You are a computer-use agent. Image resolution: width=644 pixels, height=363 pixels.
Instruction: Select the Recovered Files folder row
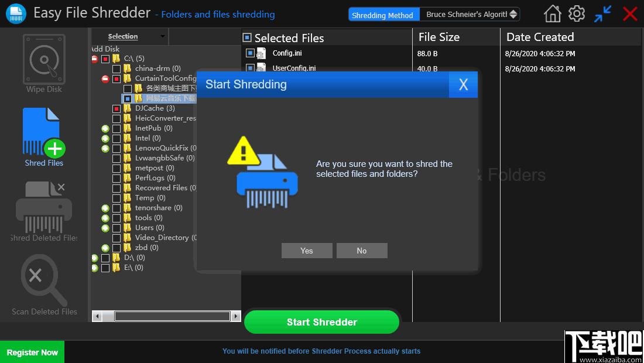(166, 188)
